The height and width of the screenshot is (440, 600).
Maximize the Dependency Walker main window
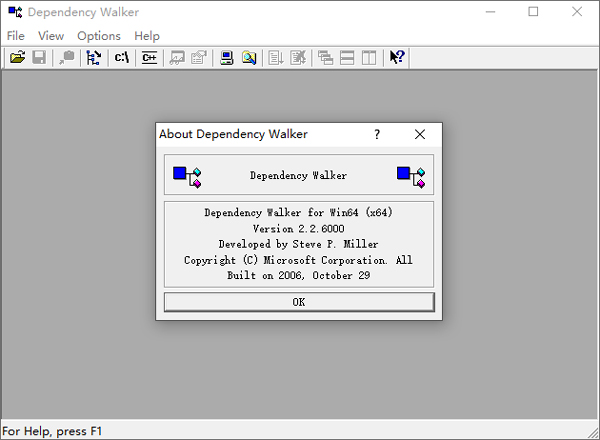[533, 12]
